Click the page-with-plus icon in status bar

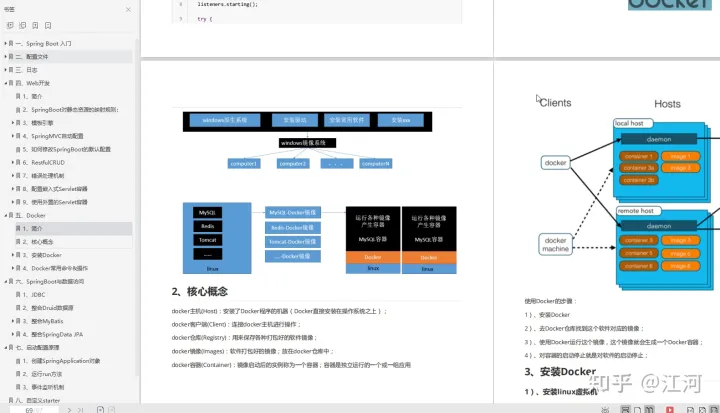[100, 409]
